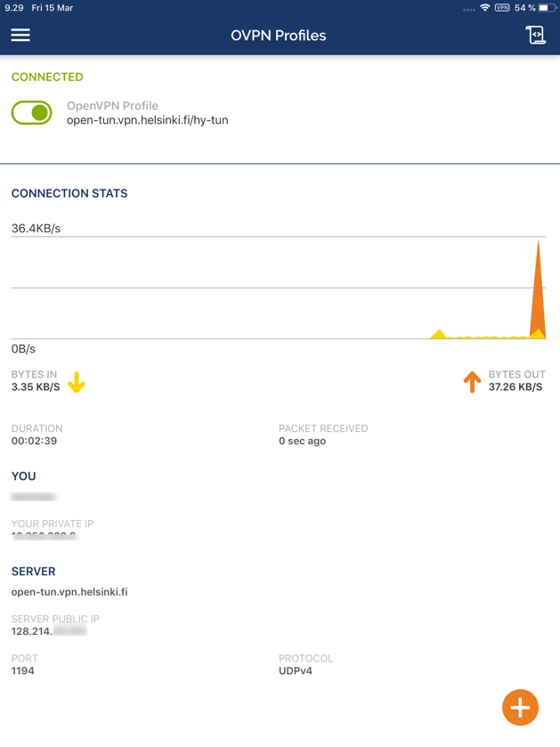Viewport: 560px width, 747px height.
Task: Tap the Server Public IP value
Action: tap(49, 631)
